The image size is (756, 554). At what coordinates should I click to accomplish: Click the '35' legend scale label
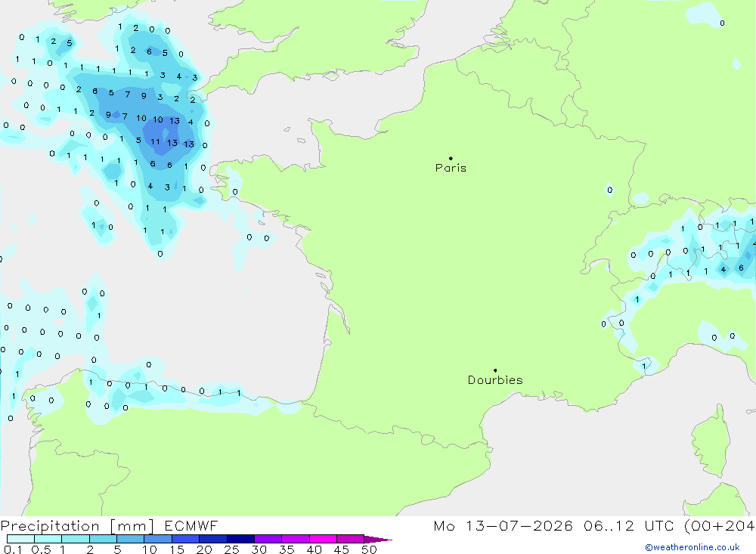(x=287, y=549)
